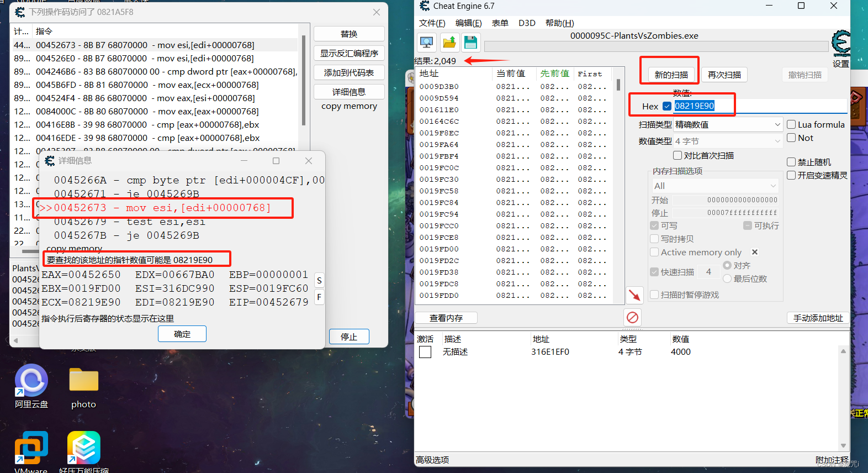Click the results list vertical scrollbar
The image size is (868, 473).
click(x=618, y=185)
